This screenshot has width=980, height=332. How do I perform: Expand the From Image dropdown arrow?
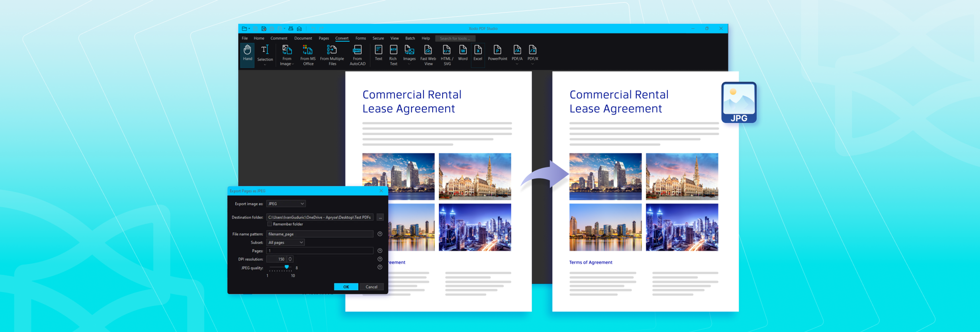(293, 64)
